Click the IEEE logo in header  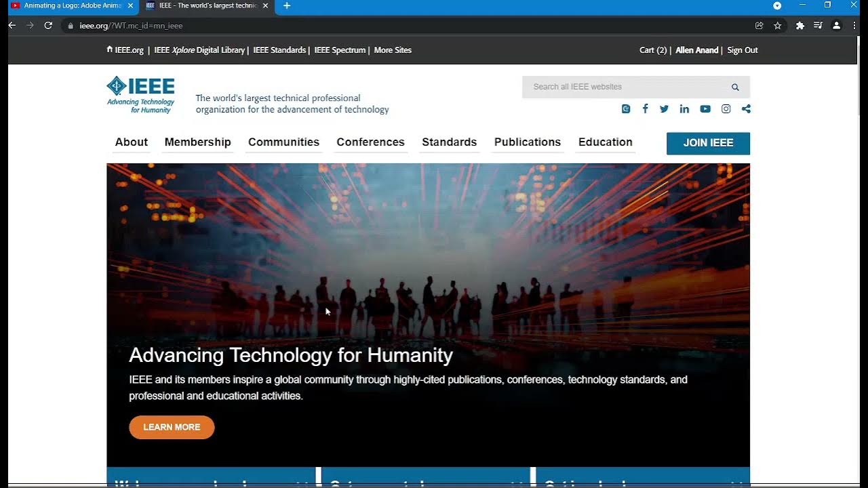140,95
